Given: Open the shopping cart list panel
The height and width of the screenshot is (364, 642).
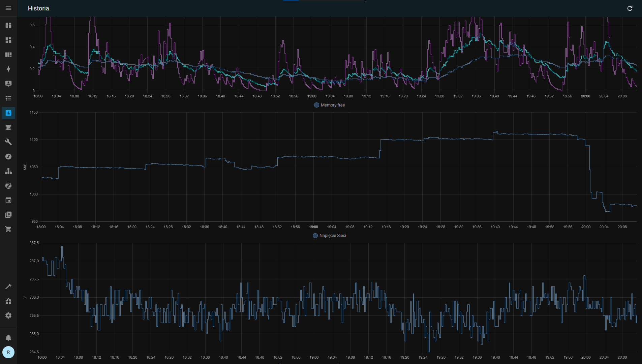Looking at the screenshot, I should pyautogui.click(x=8, y=229).
